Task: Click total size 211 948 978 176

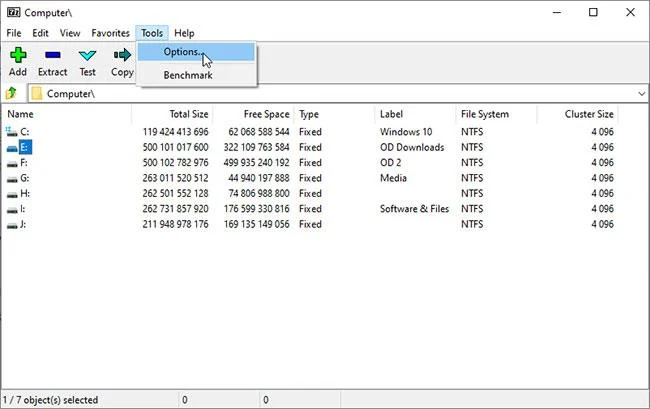Action: [x=175, y=224]
